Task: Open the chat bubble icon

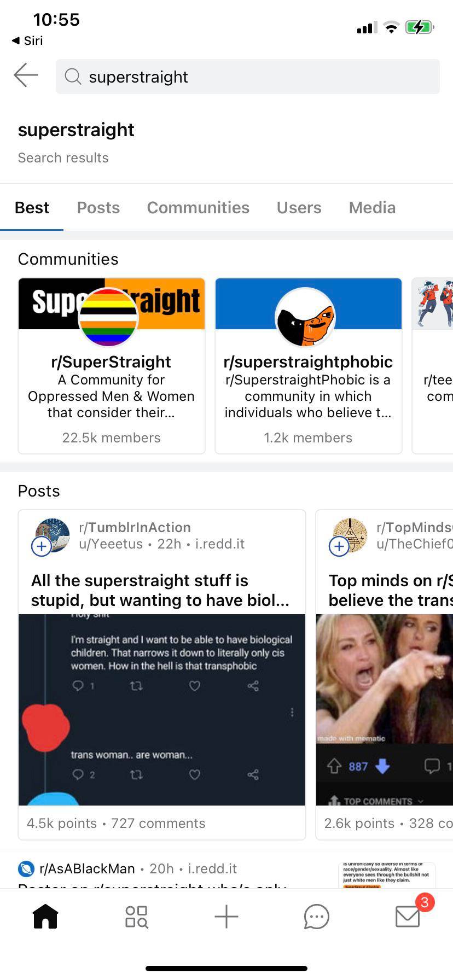Action: tap(317, 917)
